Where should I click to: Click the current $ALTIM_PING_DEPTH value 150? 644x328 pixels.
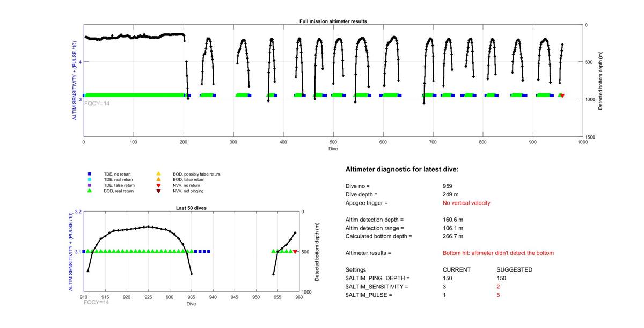tap(448, 278)
